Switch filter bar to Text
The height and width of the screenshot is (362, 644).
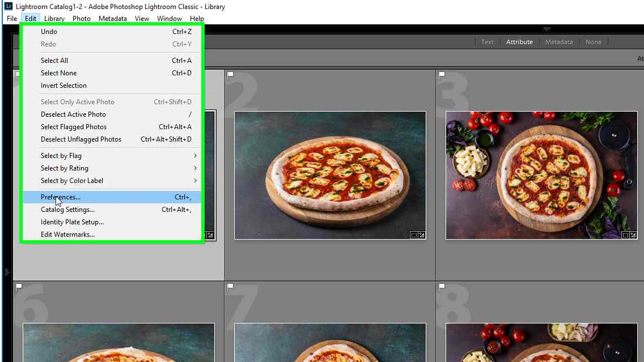pos(487,42)
